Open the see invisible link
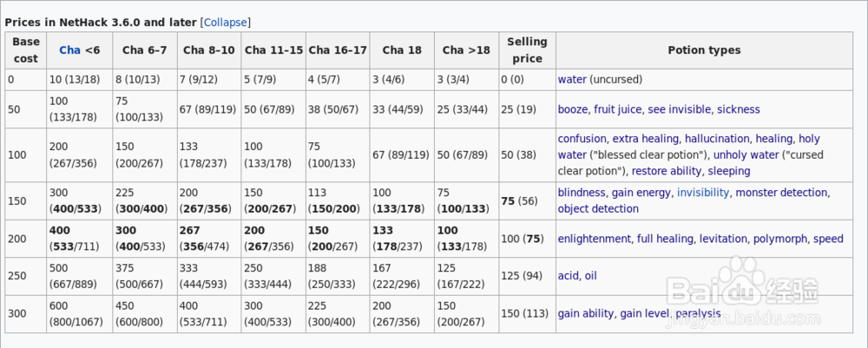868x348 pixels. pyautogui.click(x=679, y=109)
